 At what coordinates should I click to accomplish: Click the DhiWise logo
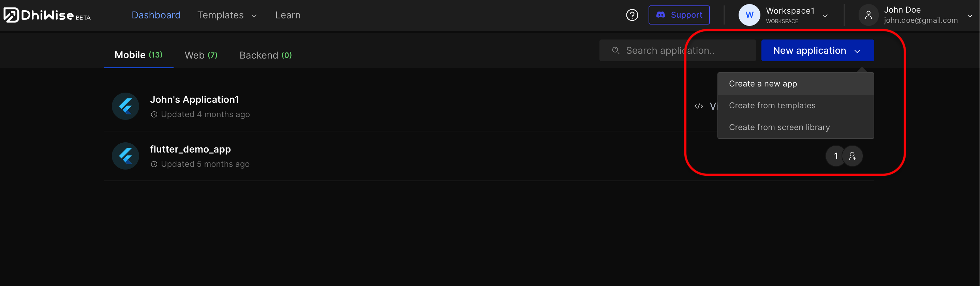pyautogui.click(x=46, y=15)
